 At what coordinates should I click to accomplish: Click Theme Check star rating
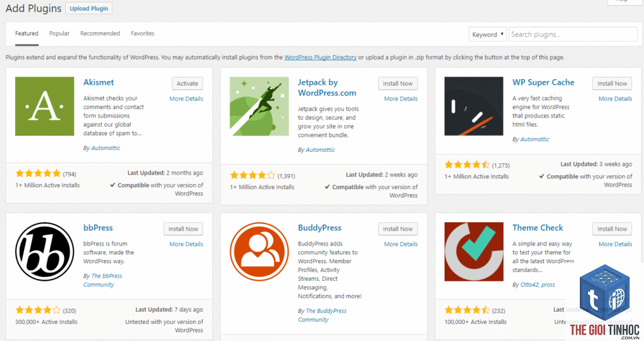pos(467,310)
